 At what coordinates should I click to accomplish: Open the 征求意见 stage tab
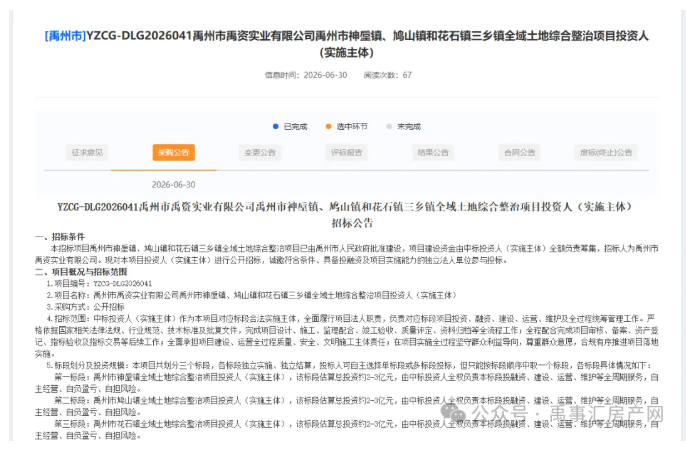pos(87,152)
